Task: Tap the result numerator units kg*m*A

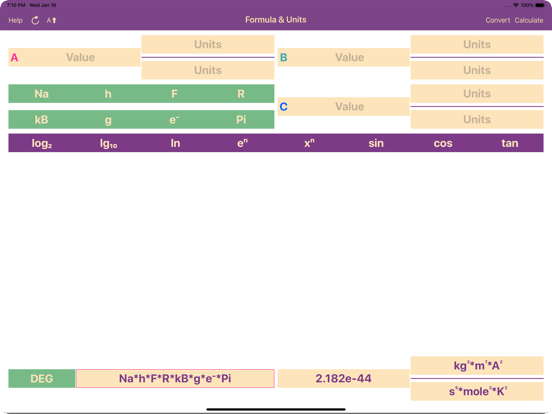Action: pos(477,365)
